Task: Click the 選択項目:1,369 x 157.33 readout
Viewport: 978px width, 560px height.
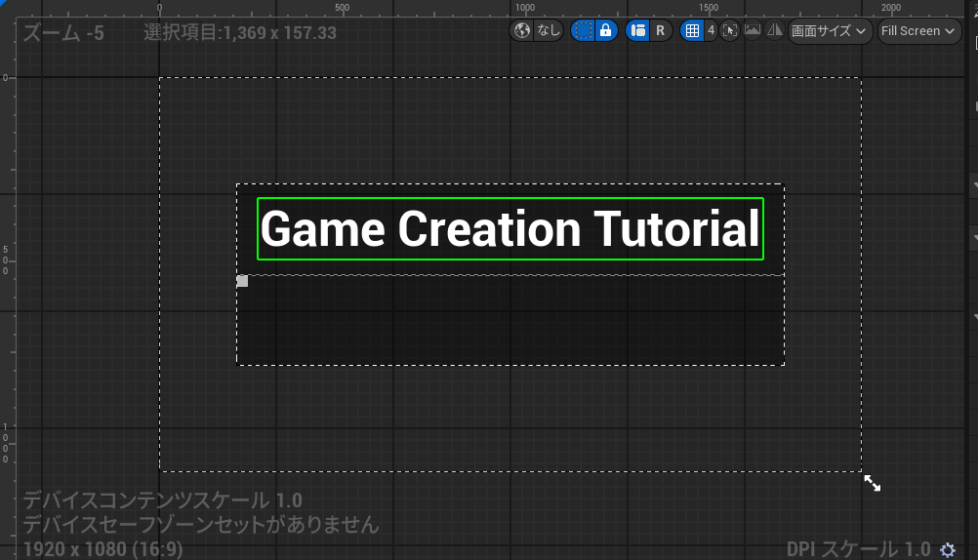Action: 240,32
